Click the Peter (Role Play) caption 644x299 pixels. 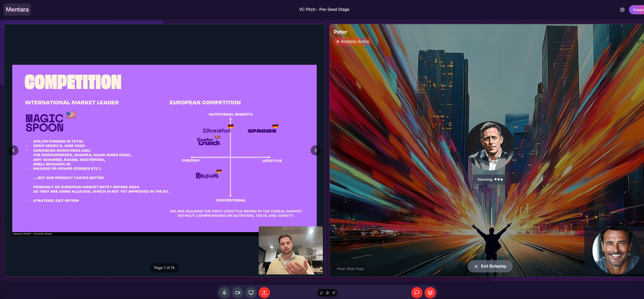click(x=350, y=269)
